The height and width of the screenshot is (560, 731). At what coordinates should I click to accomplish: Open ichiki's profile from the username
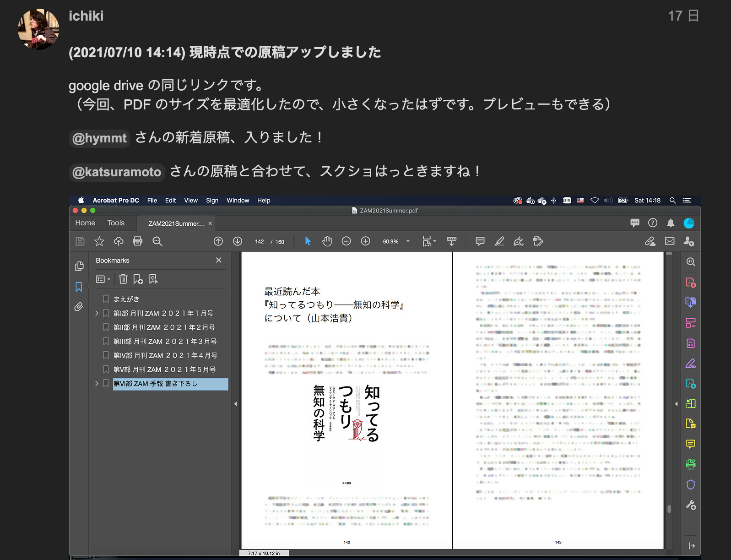point(86,16)
